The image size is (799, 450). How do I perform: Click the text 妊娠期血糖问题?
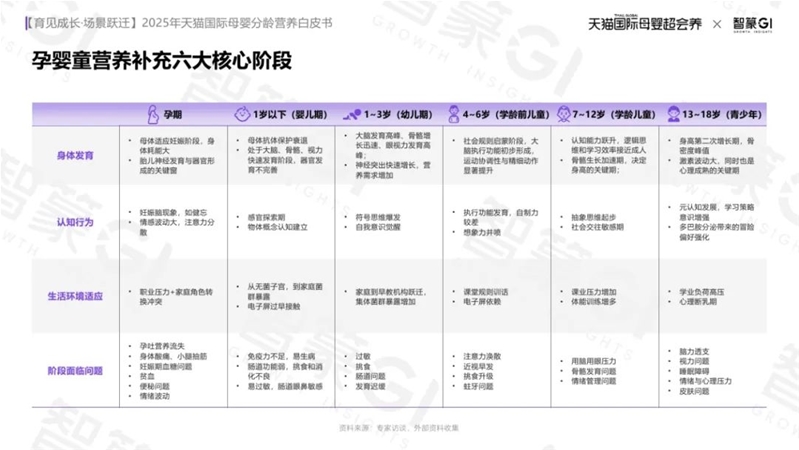tap(166, 366)
